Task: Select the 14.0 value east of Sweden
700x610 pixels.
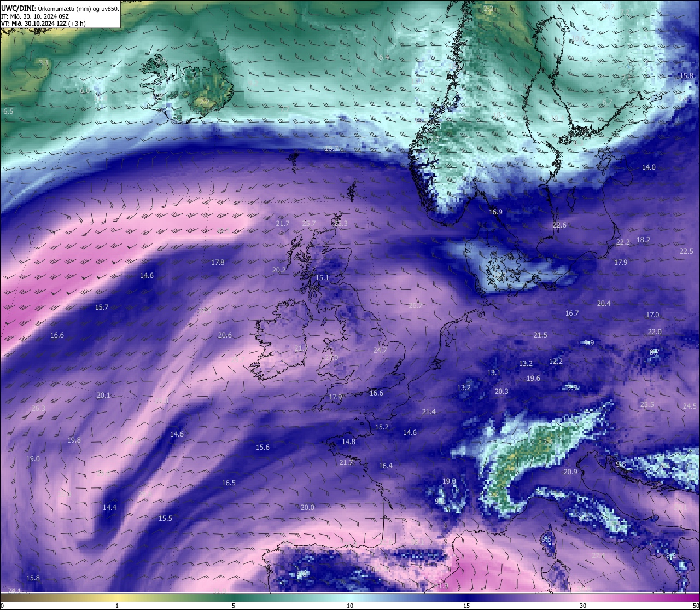Action: point(649,167)
